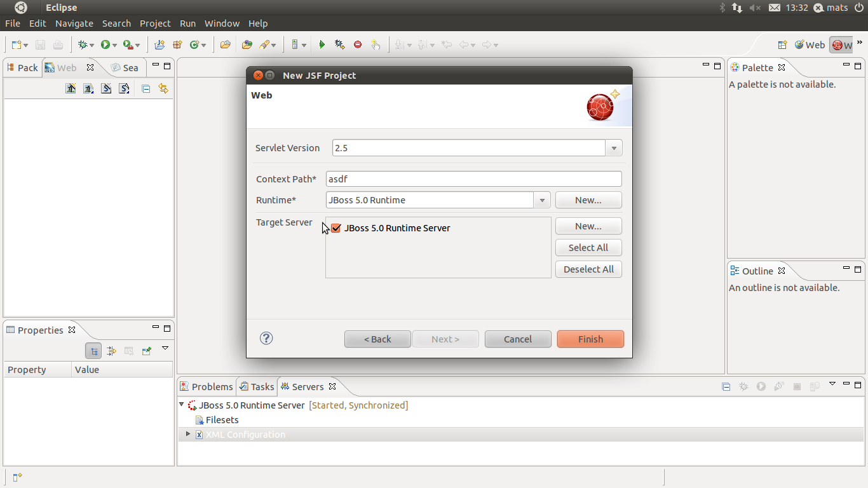868x488 pixels.
Task: Click New button beside Target Server list
Action: point(588,226)
